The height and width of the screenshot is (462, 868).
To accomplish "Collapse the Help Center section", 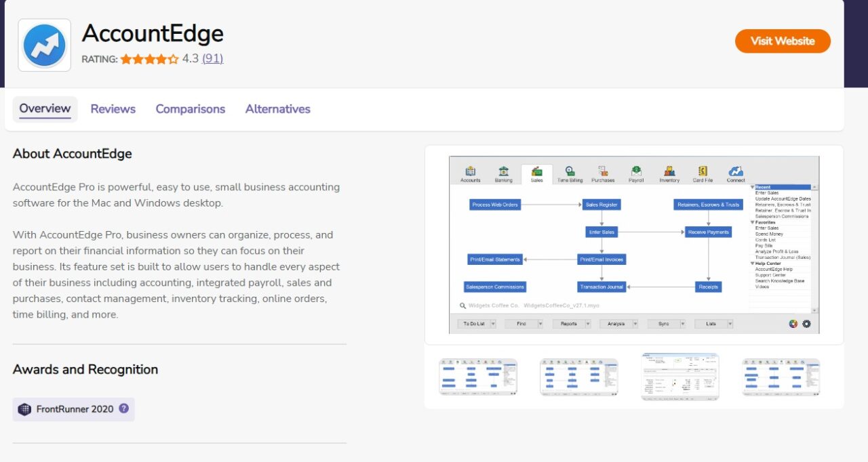I will (753, 264).
